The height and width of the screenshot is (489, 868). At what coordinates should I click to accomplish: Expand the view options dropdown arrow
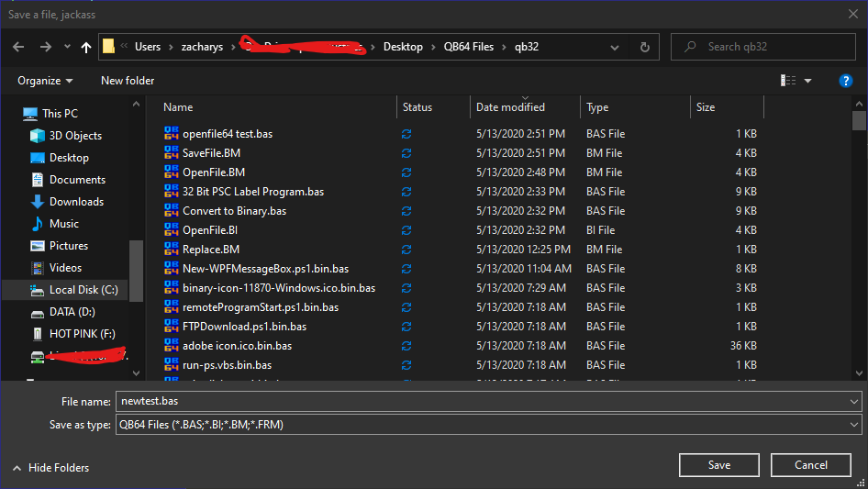807,81
